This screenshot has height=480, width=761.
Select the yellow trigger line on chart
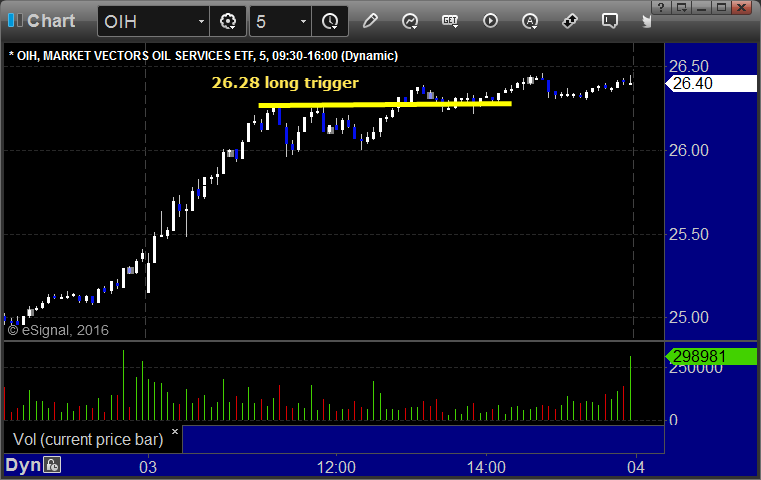coord(385,104)
